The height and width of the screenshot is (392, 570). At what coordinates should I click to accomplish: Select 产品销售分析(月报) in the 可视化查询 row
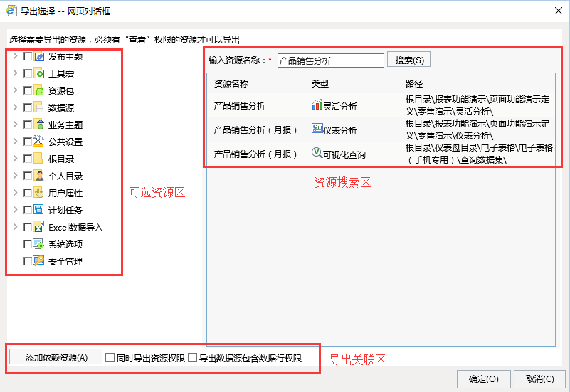pyautogui.click(x=255, y=154)
